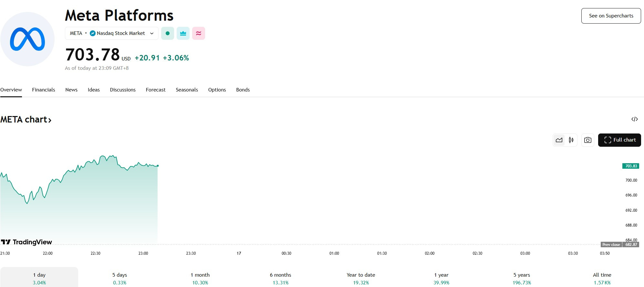Click the 700.00 price axis label
Viewport: 644px width, 287px height.
tap(631, 180)
